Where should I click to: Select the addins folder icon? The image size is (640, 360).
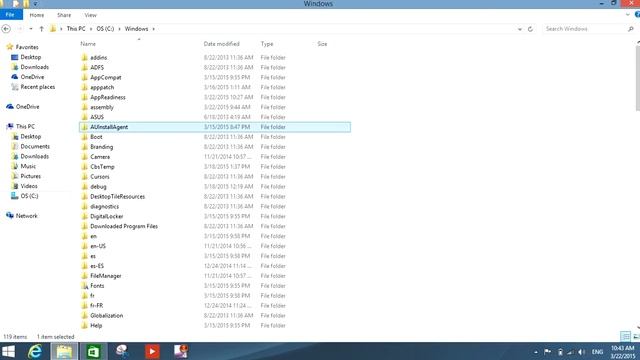(84, 57)
